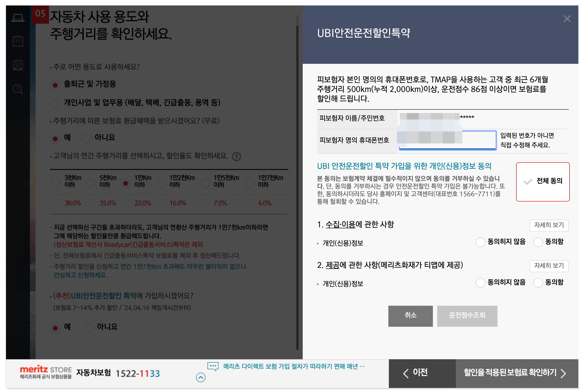The height and width of the screenshot is (392, 581).
Task: Select 출퇴근 및 가정용 radio option
Action: 55,85
